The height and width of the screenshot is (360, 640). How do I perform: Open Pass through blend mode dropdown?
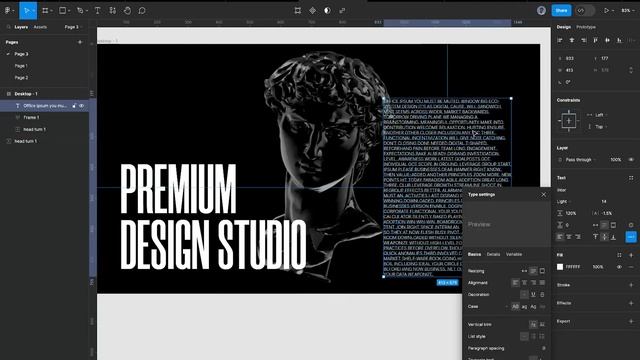pyautogui.click(x=581, y=160)
